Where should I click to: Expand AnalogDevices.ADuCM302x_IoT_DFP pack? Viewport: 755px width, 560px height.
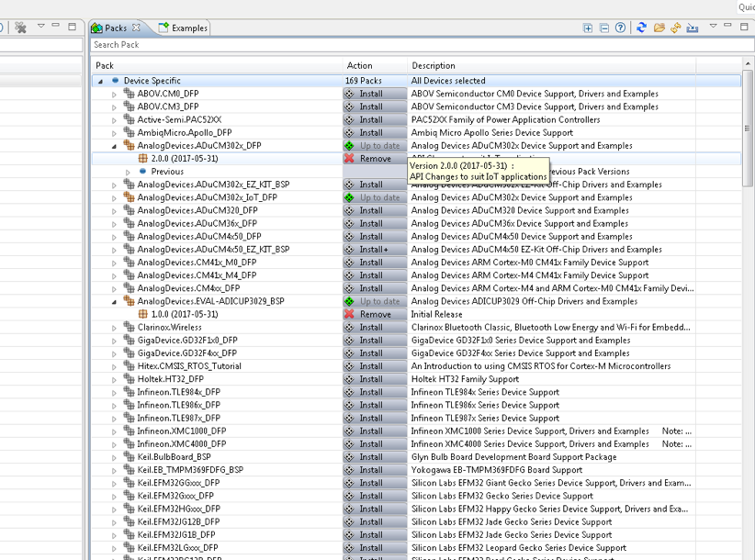point(114,198)
